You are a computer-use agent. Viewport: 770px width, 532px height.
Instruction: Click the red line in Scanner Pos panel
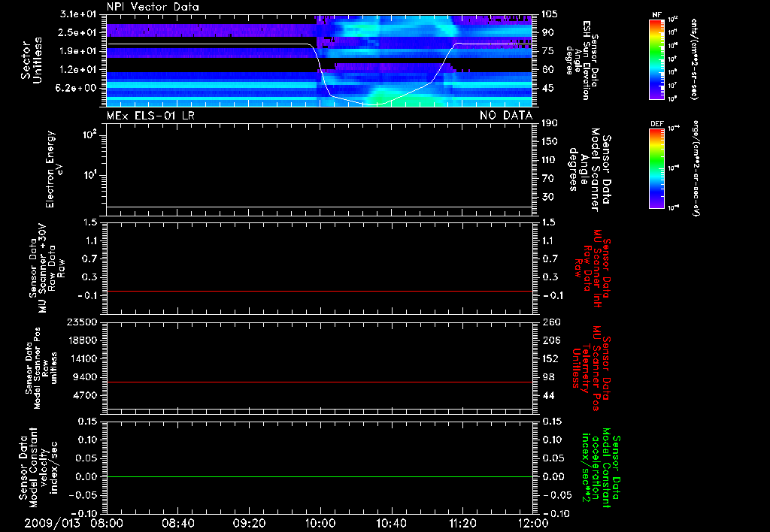click(320, 382)
